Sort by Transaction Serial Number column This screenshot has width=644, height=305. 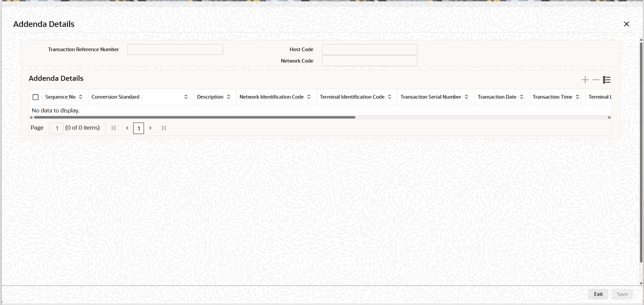466,97
